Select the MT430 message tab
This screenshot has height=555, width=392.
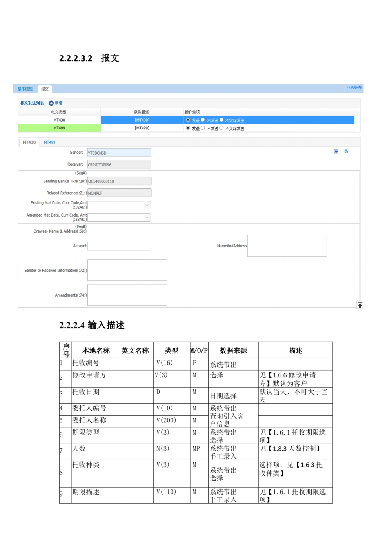29,142
